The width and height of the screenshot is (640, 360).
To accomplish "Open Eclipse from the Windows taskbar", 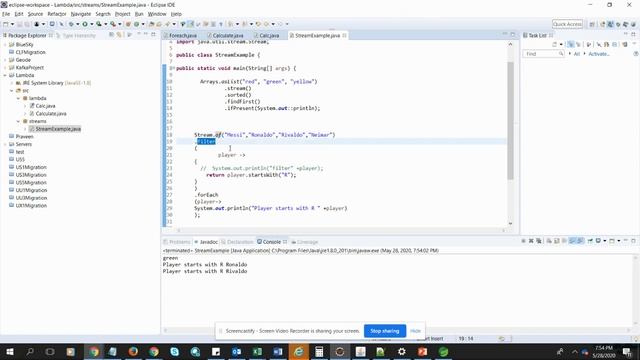I will coord(340,351).
